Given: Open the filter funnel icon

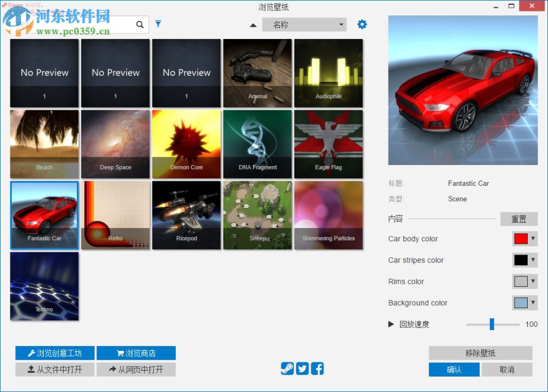Looking at the screenshot, I should [158, 24].
